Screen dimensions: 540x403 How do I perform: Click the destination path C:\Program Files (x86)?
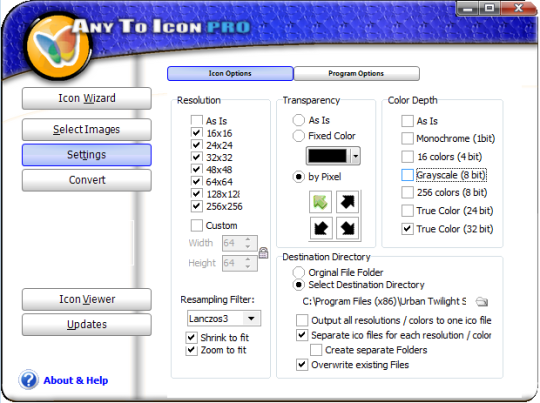tap(384, 301)
